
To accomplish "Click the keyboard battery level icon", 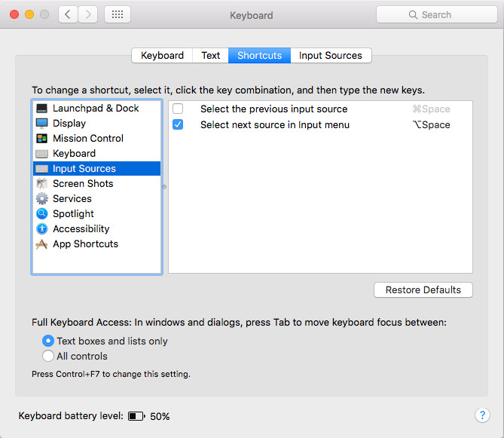I will coord(136,416).
